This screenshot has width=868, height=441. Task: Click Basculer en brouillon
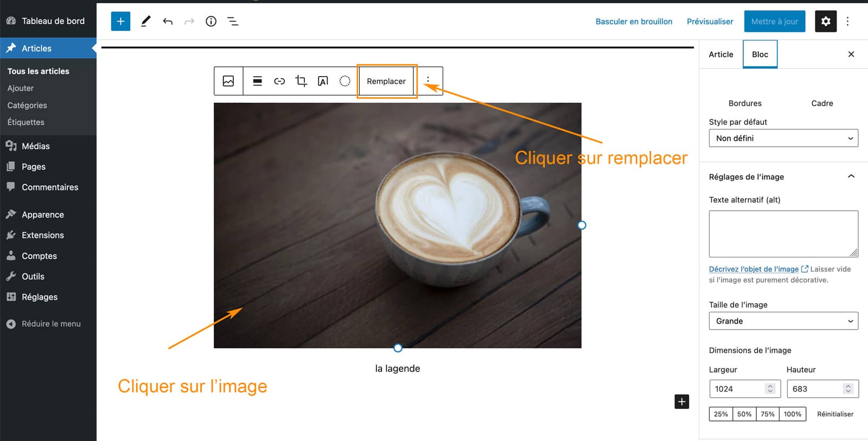point(634,21)
